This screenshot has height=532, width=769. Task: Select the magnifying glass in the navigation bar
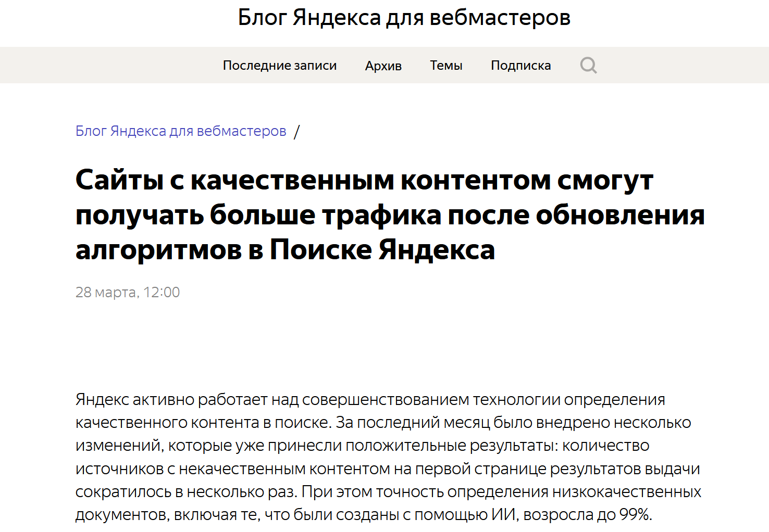(x=588, y=65)
